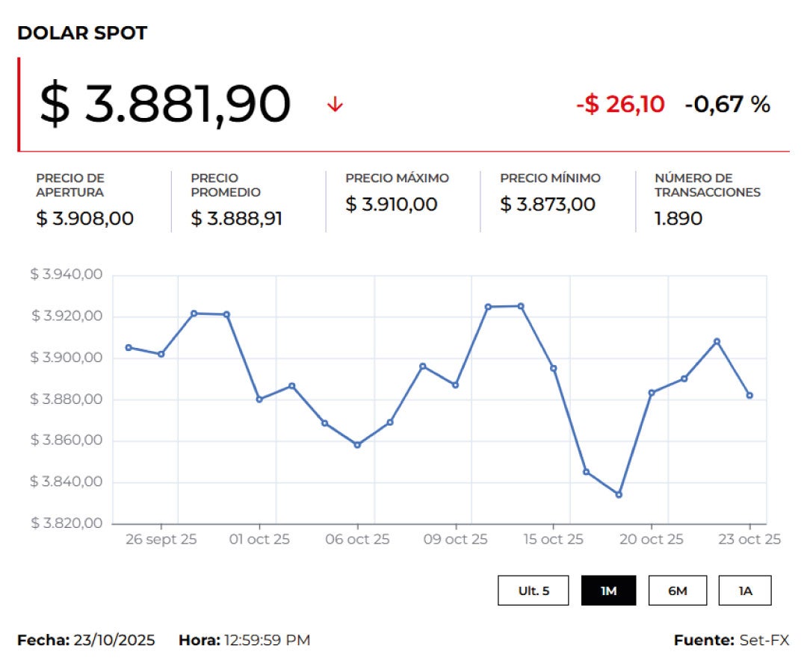Open the DOLAR SPOT heading
Image resolution: width=807 pixels, height=672 pixels.
pyautogui.click(x=82, y=33)
